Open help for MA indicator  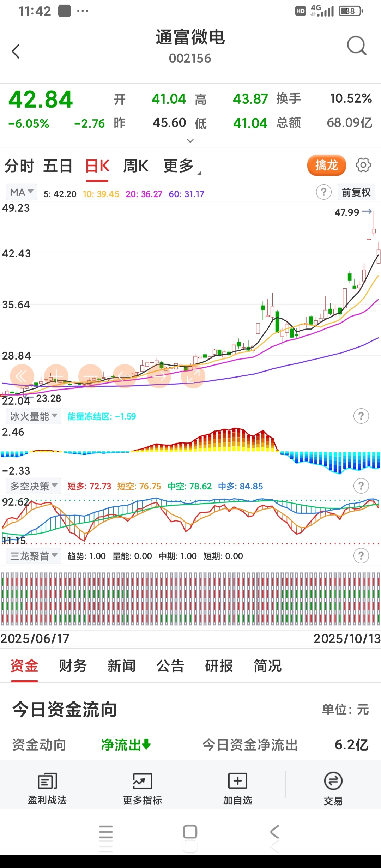coord(323,192)
